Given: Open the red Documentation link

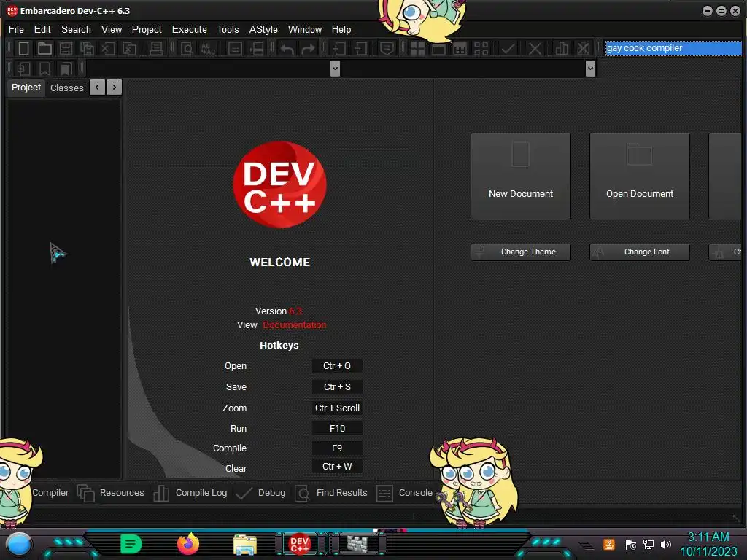Looking at the screenshot, I should [x=295, y=325].
